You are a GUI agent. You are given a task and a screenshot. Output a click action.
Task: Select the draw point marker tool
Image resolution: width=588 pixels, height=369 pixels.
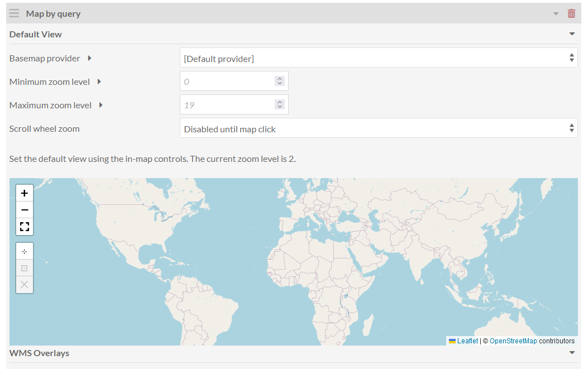25,251
